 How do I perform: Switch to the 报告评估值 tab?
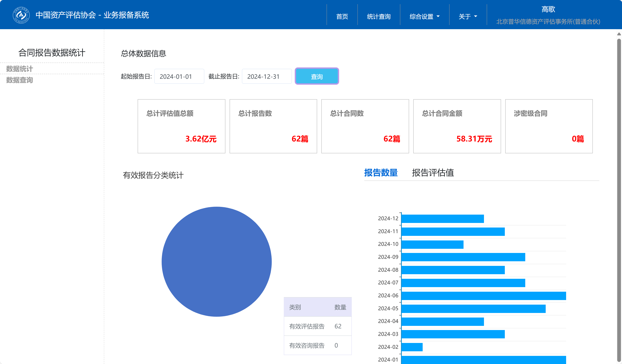pos(433,173)
